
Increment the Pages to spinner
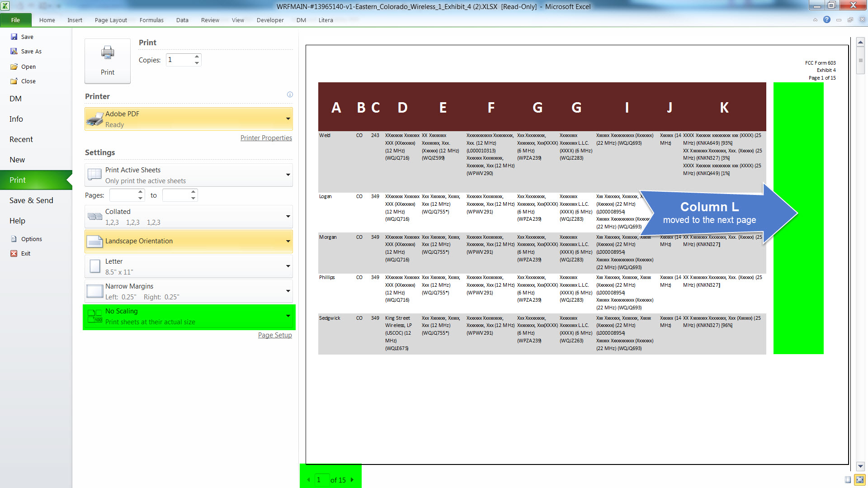pos(193,192)
